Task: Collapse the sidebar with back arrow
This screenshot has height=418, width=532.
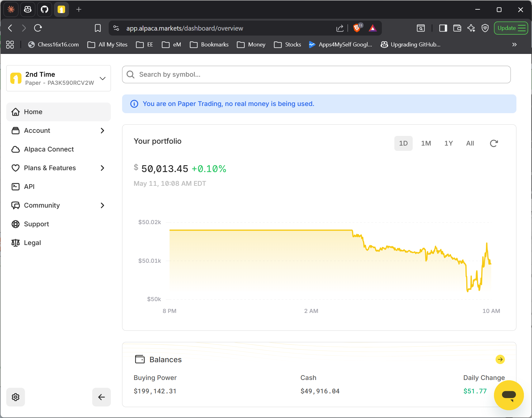Action: coord(102,397)
